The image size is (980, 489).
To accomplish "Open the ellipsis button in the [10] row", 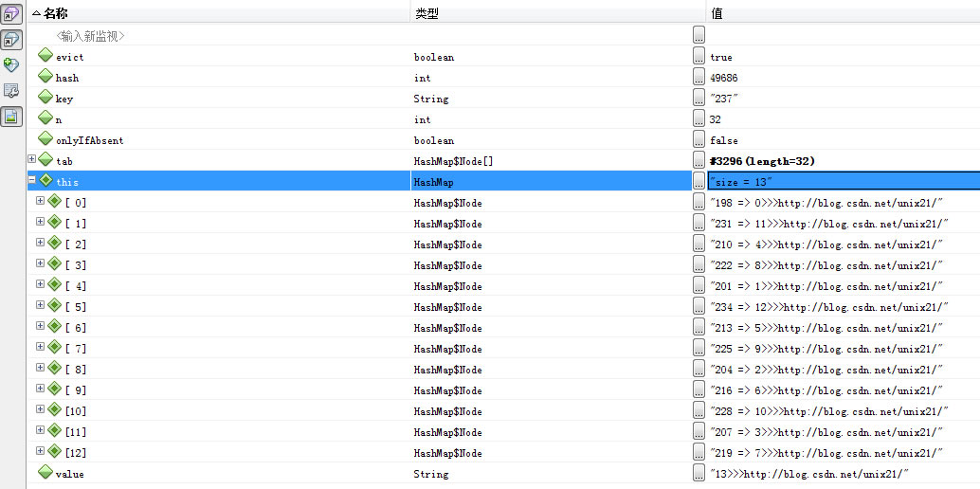I will [x=699, y=410].
